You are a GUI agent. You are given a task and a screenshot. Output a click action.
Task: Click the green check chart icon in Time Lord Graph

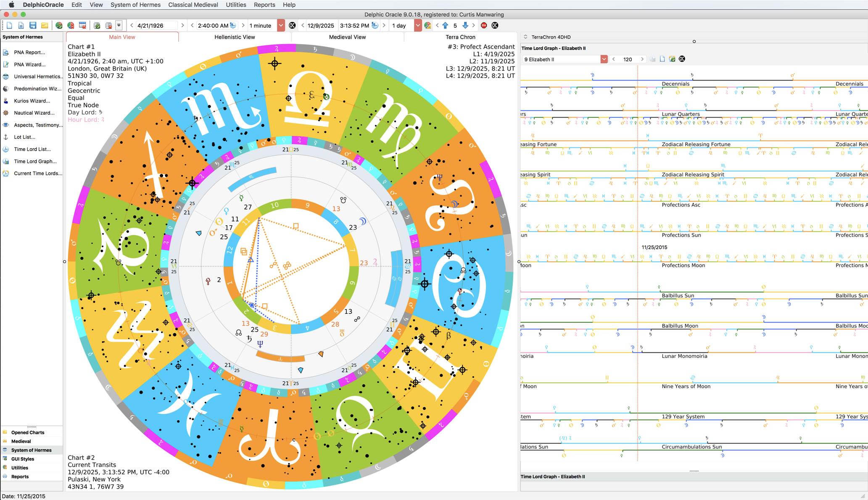click(672, 59)
